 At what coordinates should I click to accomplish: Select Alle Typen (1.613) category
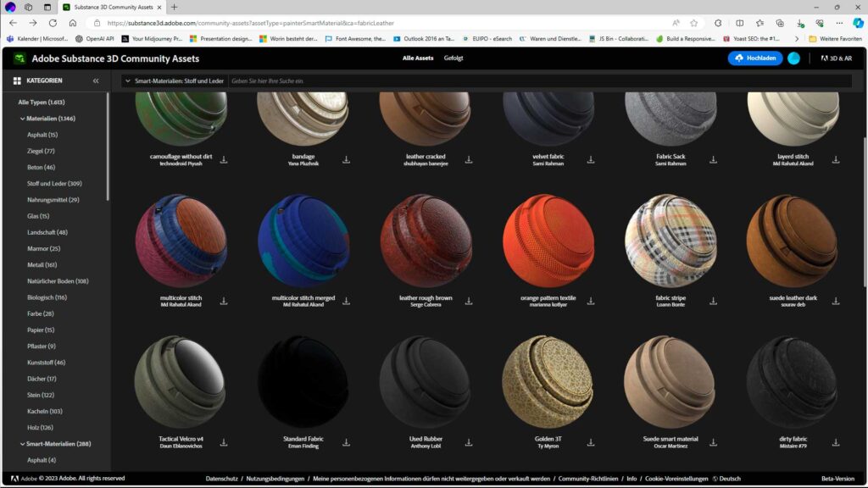pos(41,103)
